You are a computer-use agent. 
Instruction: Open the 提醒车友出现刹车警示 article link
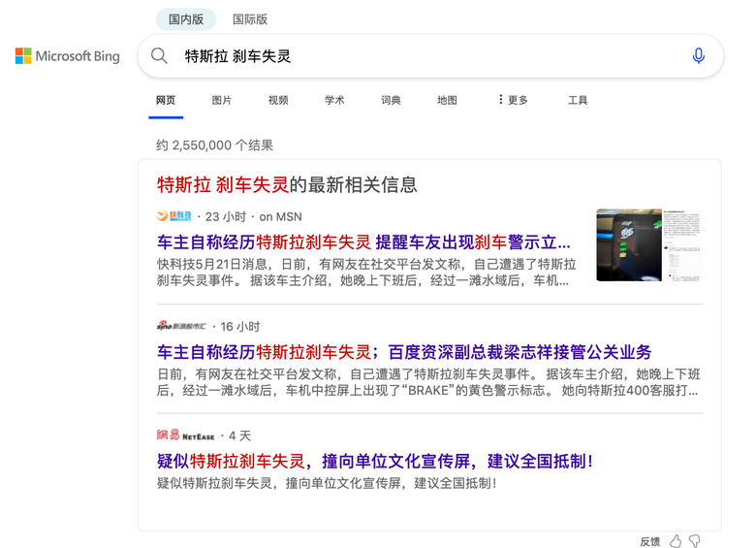point(363,242)
